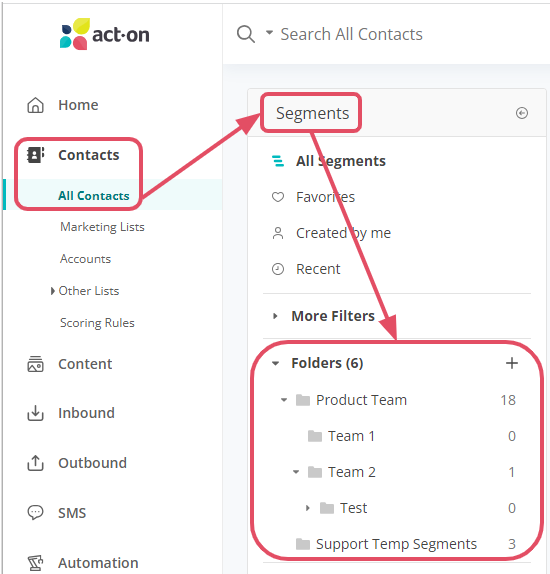Open Contacts via address book icon
Image resolution: width=550 pixels, height=574 pixels.
tap(36, 155)
